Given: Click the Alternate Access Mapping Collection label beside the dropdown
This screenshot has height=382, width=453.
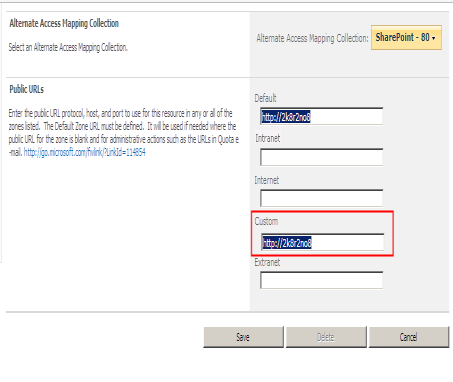Looking at the screenshot, I should tap(312, 38).
